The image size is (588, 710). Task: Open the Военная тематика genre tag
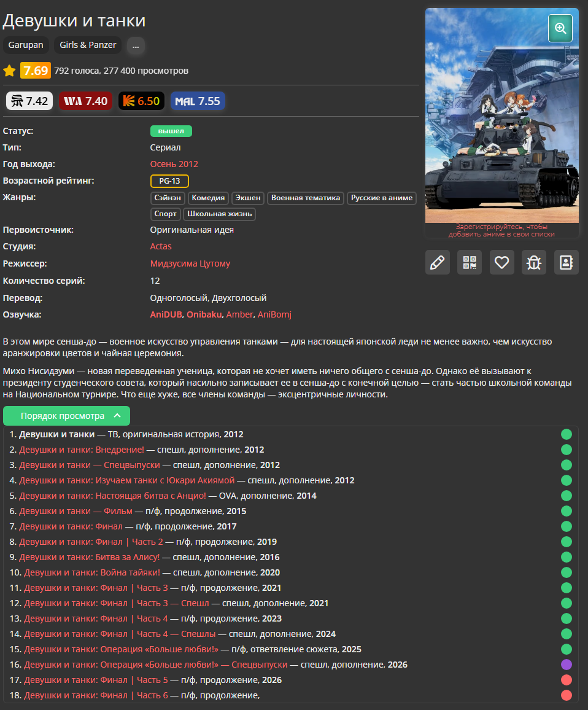(306, 198)
